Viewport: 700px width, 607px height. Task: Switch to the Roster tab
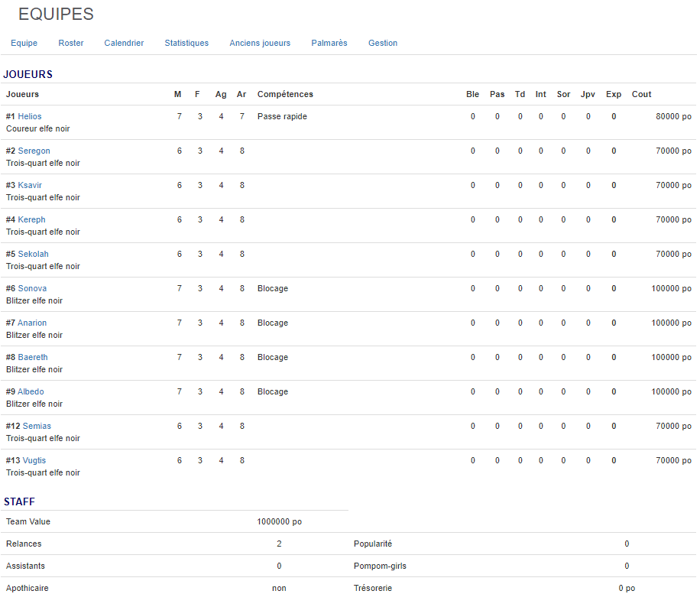click(x=71, y=43)
